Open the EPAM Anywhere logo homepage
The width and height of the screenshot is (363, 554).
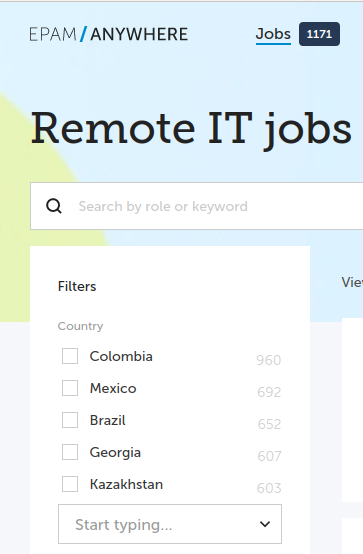(x=109, y=34)
